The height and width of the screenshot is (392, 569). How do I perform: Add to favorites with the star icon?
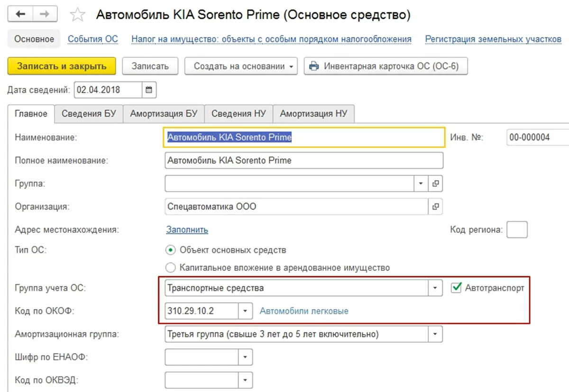[x=77, y=15]
